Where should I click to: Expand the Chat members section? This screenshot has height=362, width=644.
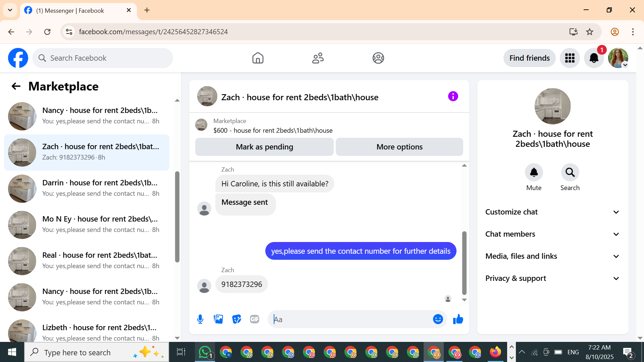552,234
